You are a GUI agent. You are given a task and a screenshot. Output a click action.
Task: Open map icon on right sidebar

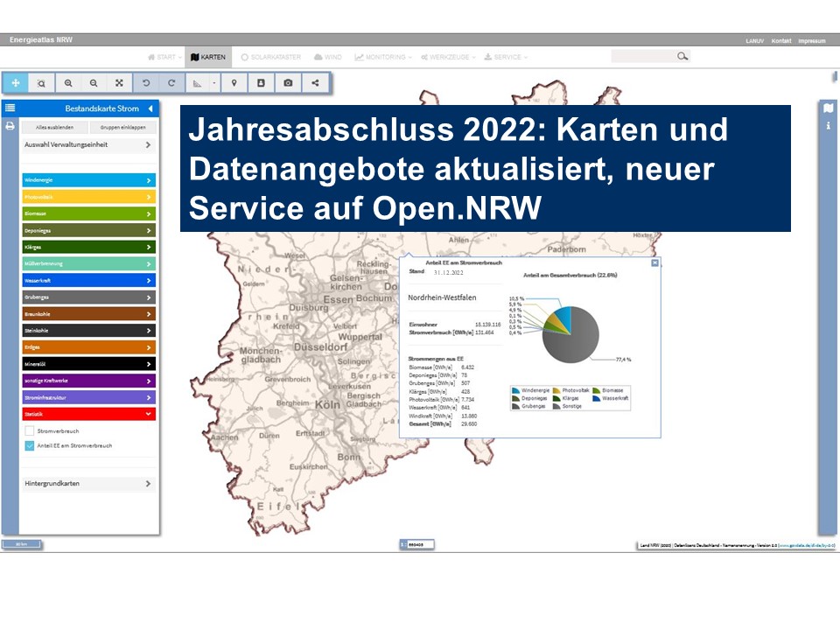point(829,108)
